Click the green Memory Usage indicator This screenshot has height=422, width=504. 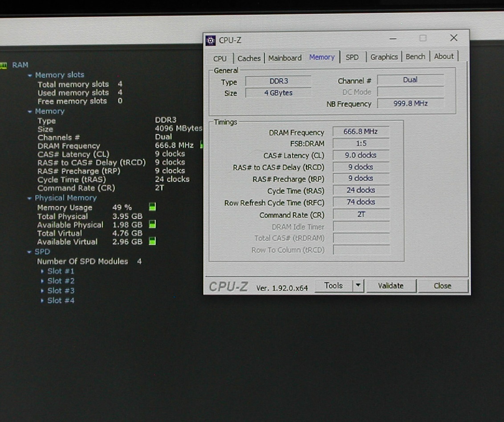tap(152, 207)
